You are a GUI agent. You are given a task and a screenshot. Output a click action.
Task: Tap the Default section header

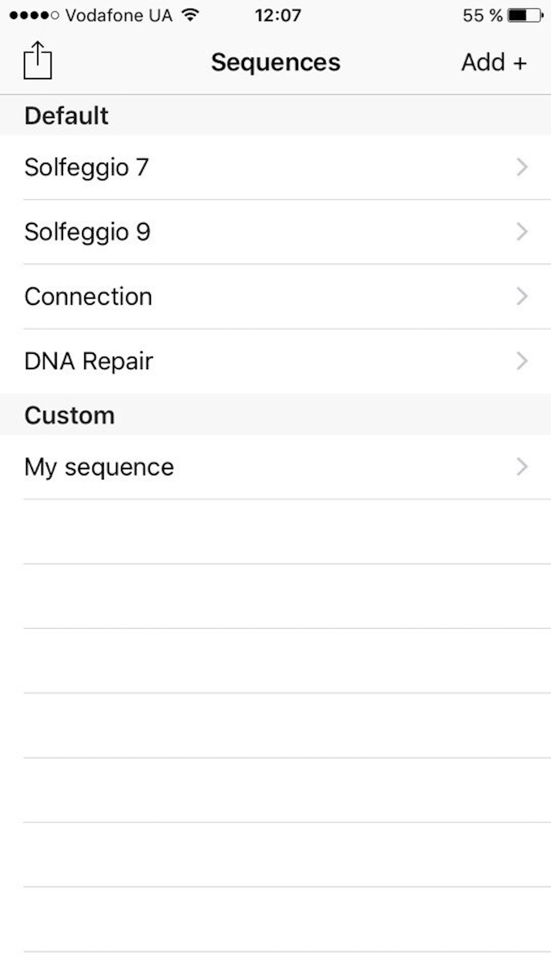click(x=67, y=116)
